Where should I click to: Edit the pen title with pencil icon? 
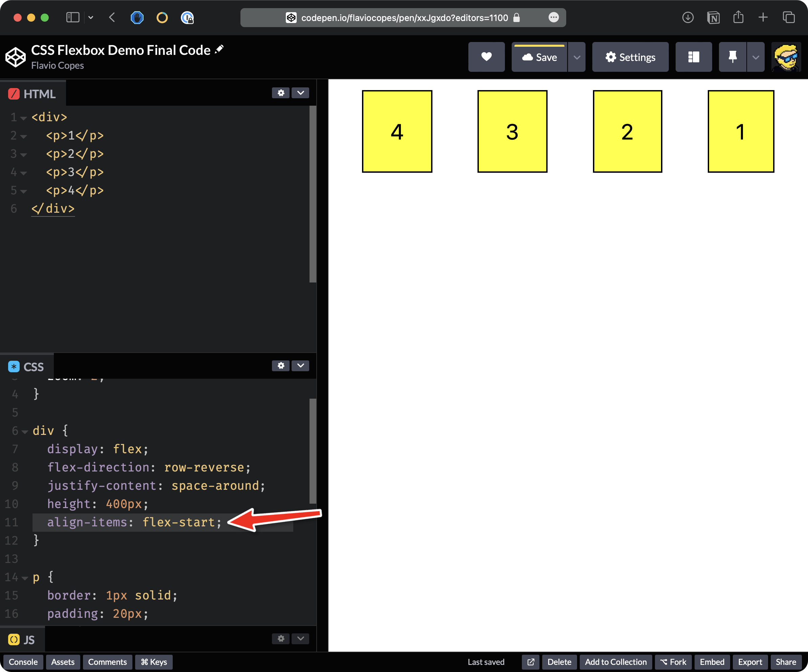pyautogui.click(x=219, y=49)
